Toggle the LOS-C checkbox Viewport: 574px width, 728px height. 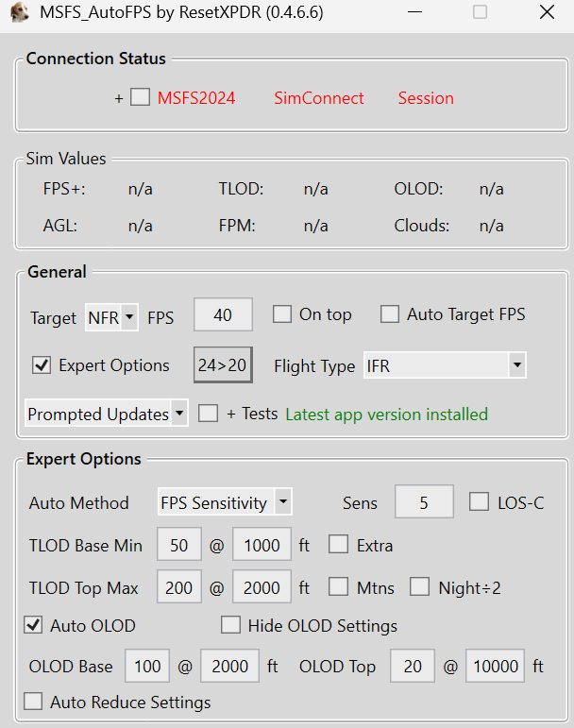coord(480,502)
